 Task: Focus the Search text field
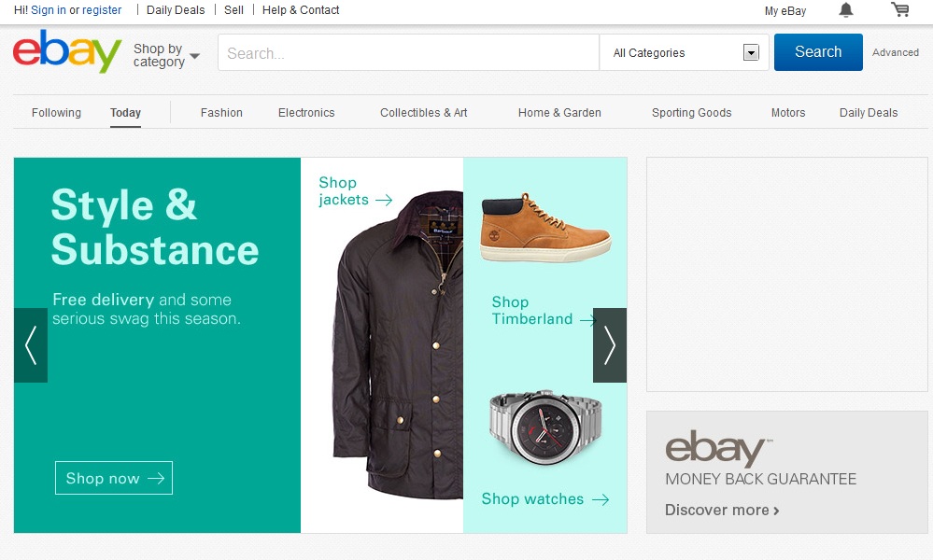408,53
